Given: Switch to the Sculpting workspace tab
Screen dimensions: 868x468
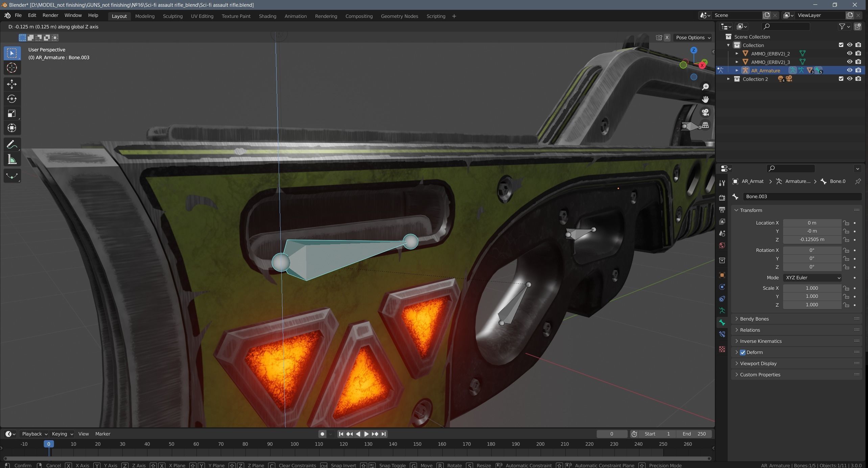Looking at the screenshot, I should (172, 16).
